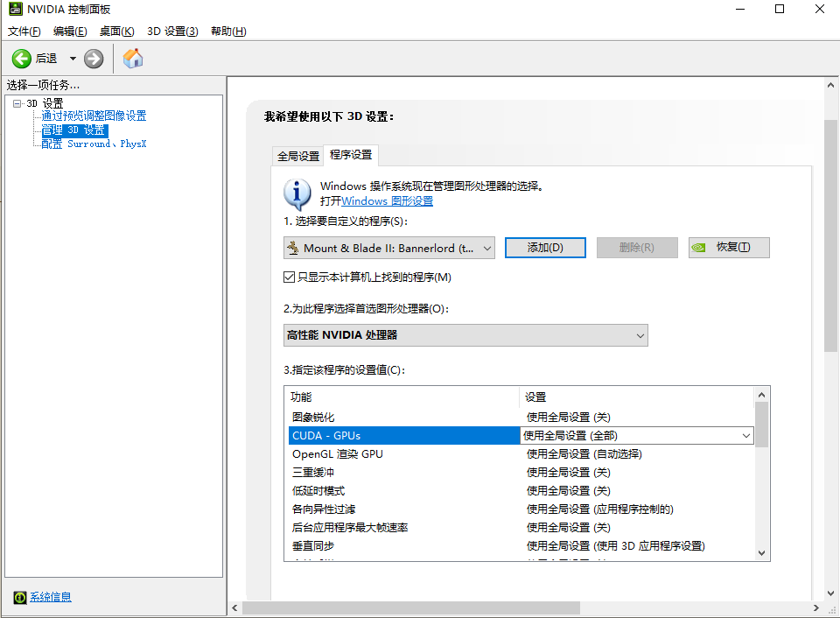Select the 低延时模式 row
The image size is (840, 618).
tap(520, 490)
